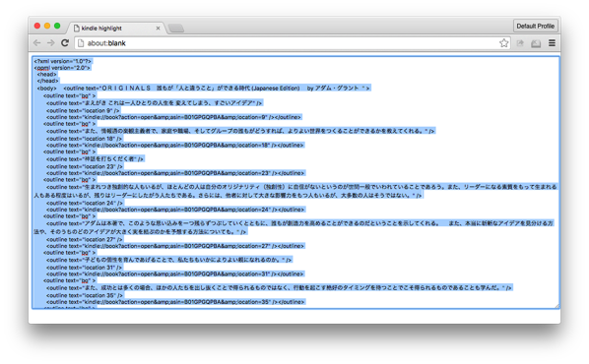Click the green zoom window button

coord(57,26)
